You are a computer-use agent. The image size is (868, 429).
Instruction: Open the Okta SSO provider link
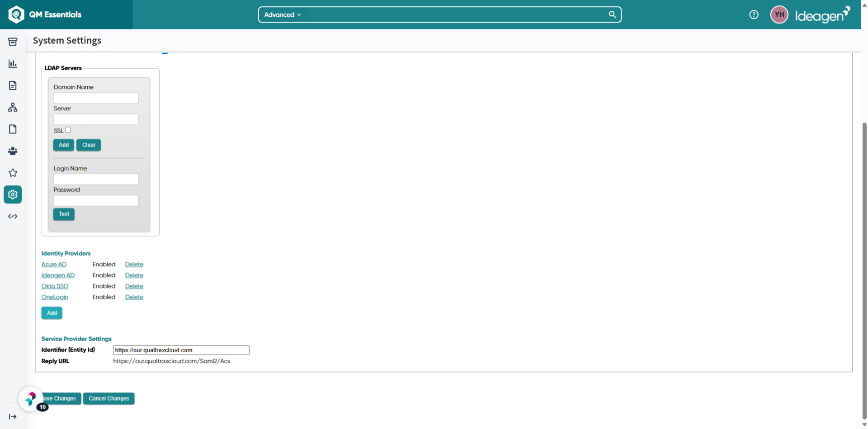(x=55, y=286)
